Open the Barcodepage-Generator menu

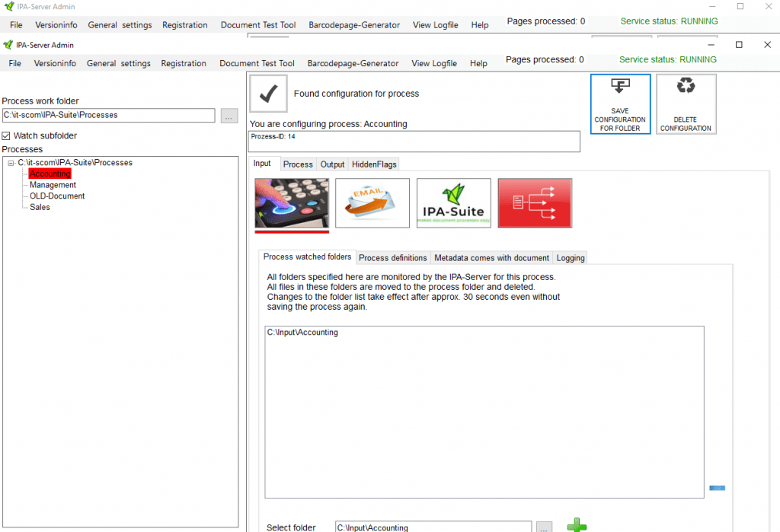[353, 64]
